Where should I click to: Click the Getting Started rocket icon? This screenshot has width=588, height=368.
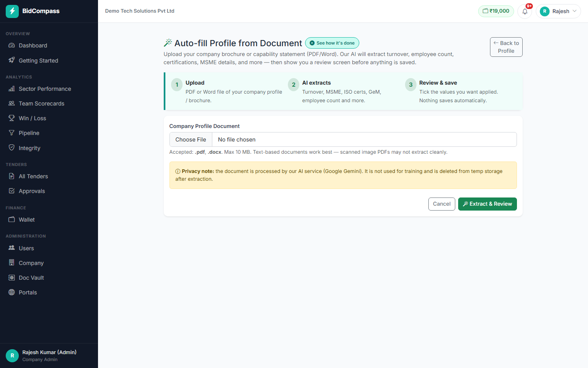point(11,60)
